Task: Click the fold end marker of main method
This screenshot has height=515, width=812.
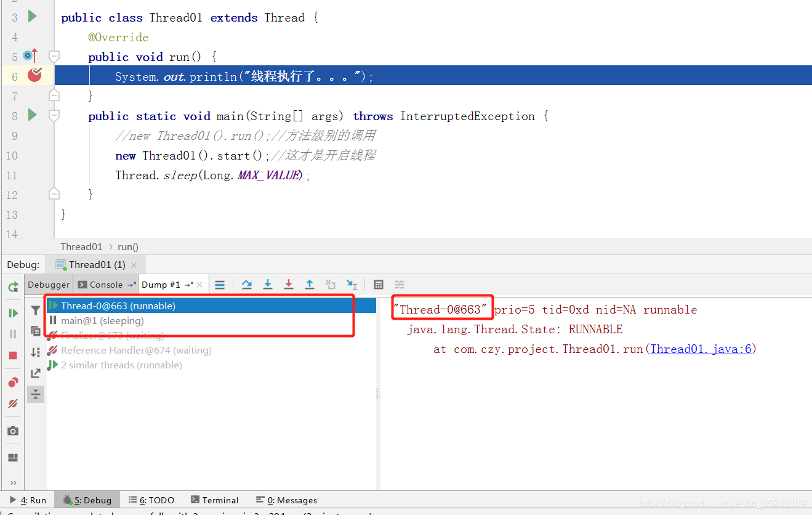Action: tap(54, 194)
